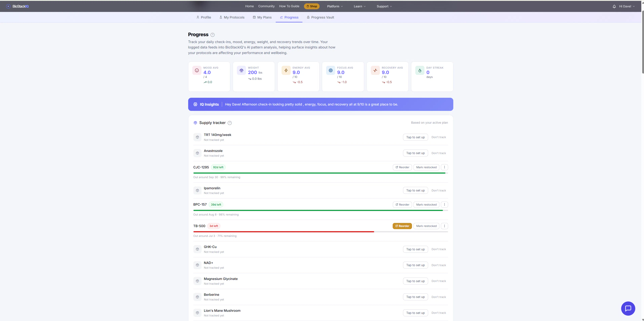Image resolution: width=644 pixels, height=321 pixels.
Task: Open the notifications bell
Action: (x=614, y=7)
